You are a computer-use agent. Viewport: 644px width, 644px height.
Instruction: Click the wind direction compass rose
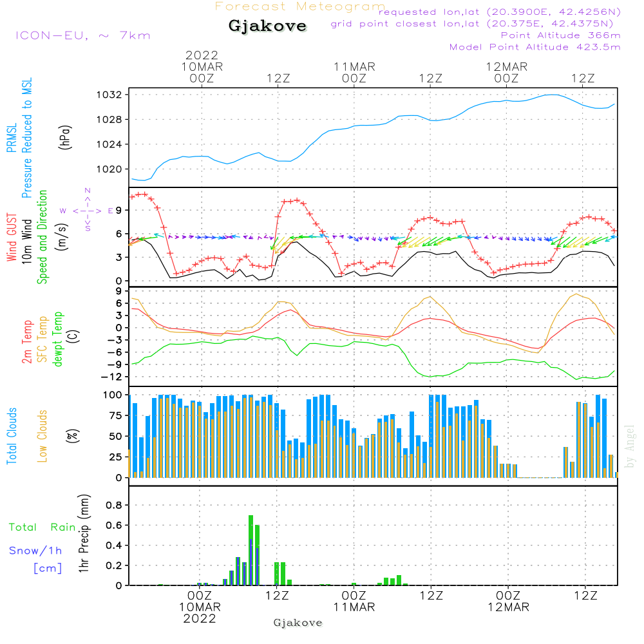(87, 210)
